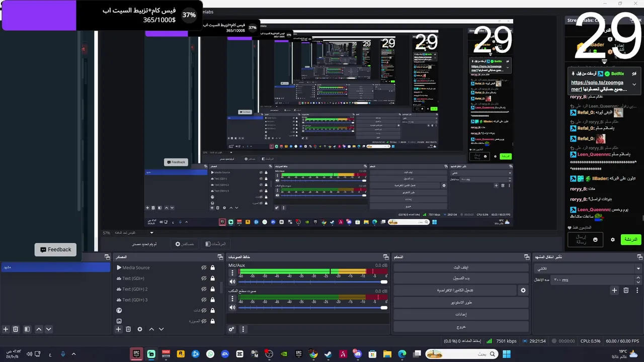The image size is (644, 362).
Task: Mute desktop audio speaker icon
Action: (x=232, y=307)
